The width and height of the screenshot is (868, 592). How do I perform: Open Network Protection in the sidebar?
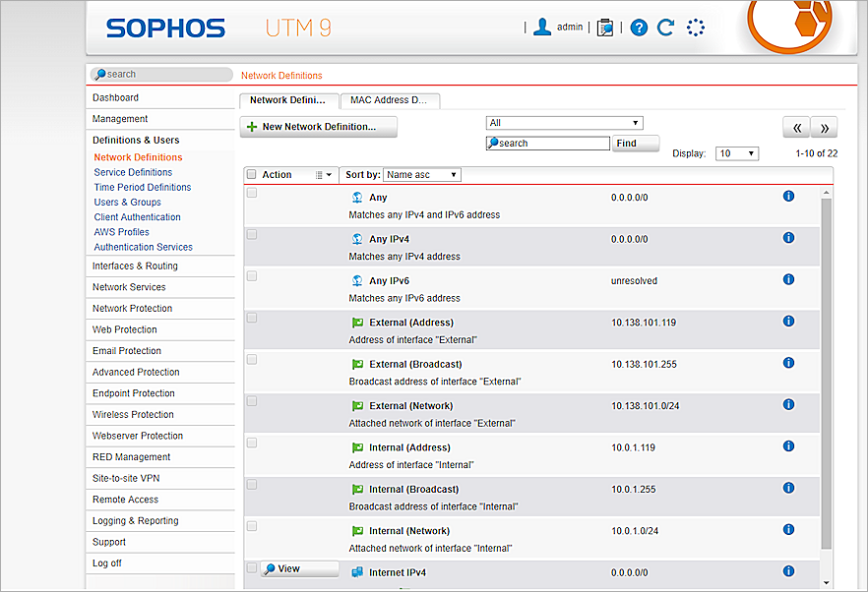[x=132, y=309]
